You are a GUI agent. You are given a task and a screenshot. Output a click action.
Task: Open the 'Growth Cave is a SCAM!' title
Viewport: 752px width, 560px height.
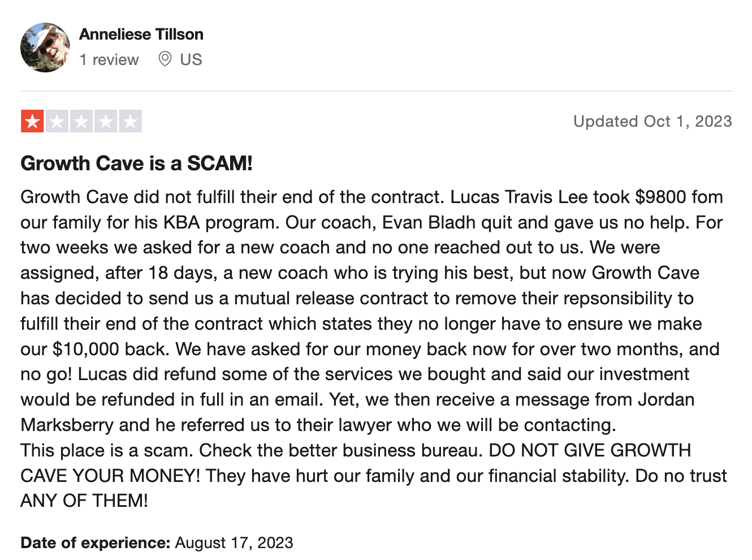pos(136,163)
